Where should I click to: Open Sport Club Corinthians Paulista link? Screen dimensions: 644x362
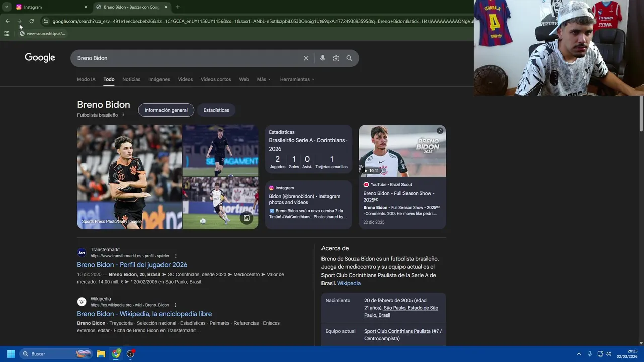pyautogui.click(x=397, y=331)
